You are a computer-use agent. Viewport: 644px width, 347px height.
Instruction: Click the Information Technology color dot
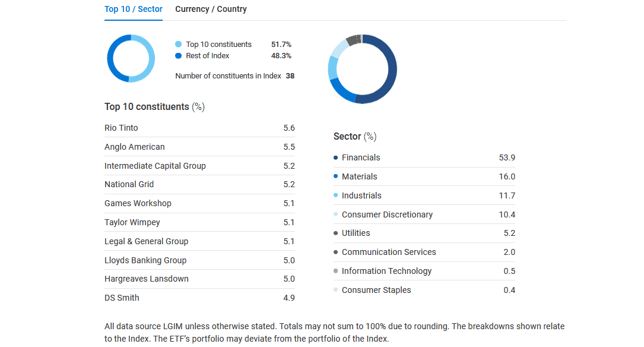tap(336, 271)
